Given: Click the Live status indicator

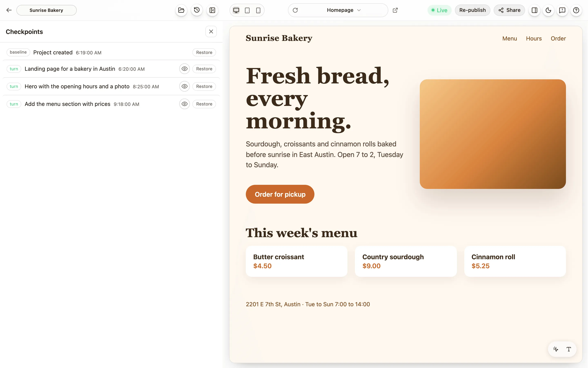Looking at the screenshot, I should (x=439, y=10).
